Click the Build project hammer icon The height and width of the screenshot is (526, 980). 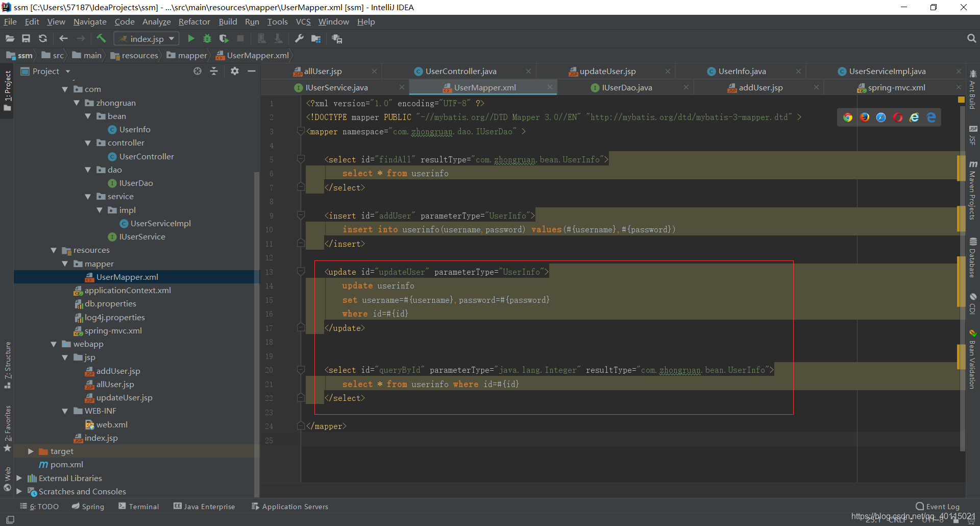[101, 38]
